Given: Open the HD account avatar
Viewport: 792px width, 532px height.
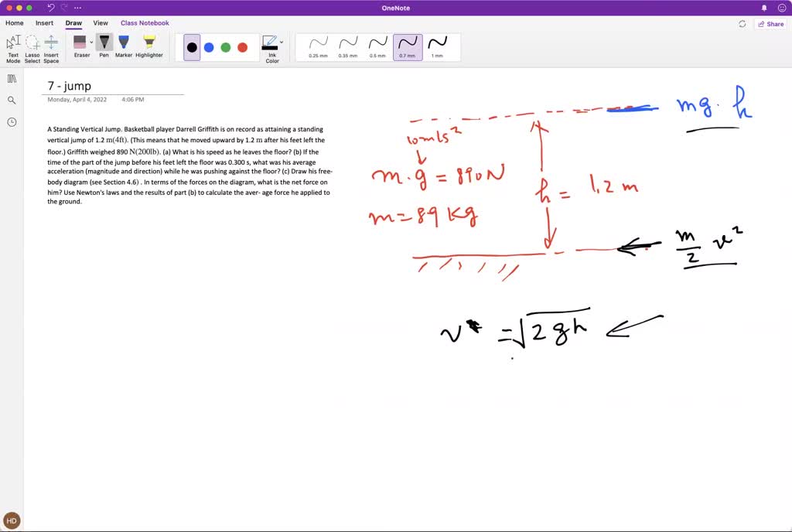Looking at the screenshot, I should click(x=12, y=520).
